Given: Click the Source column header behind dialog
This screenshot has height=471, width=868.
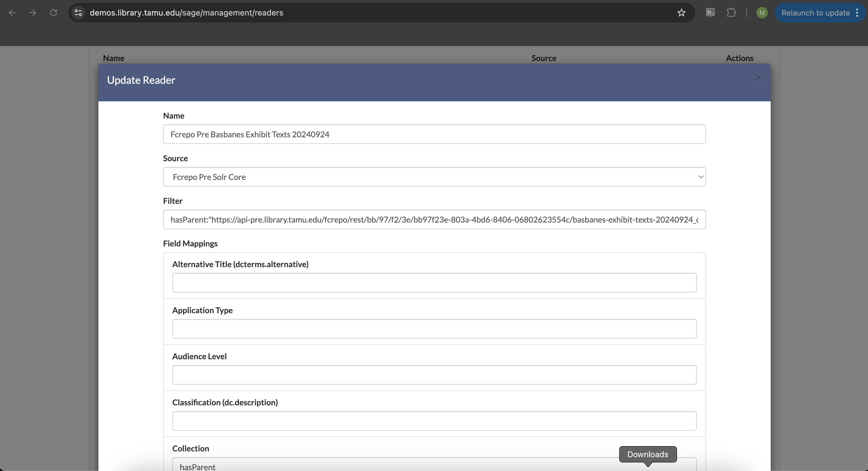Looking at the screenshot, I should [544, 58].
